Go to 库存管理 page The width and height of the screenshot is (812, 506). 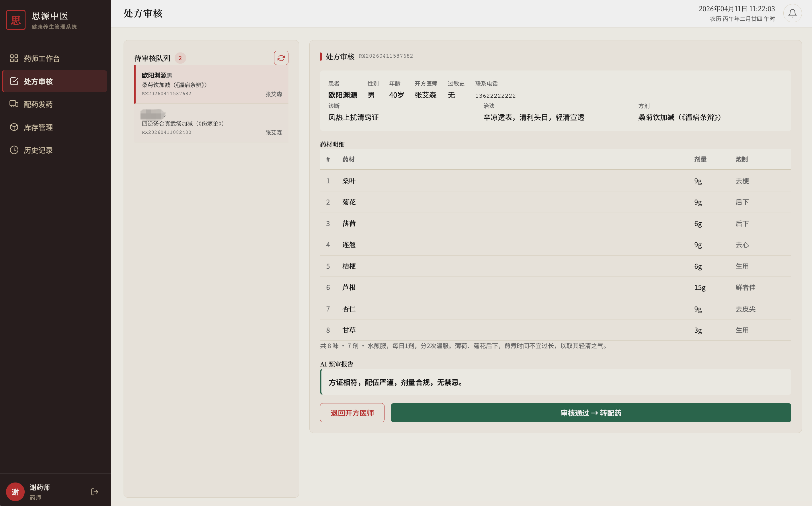pos(38,127)
